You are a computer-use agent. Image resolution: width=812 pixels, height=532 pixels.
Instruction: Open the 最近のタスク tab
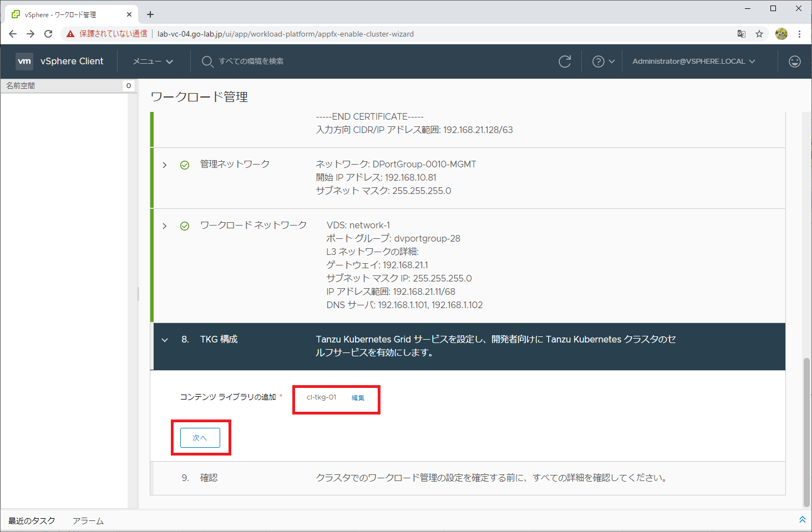[x=32, y=521]
